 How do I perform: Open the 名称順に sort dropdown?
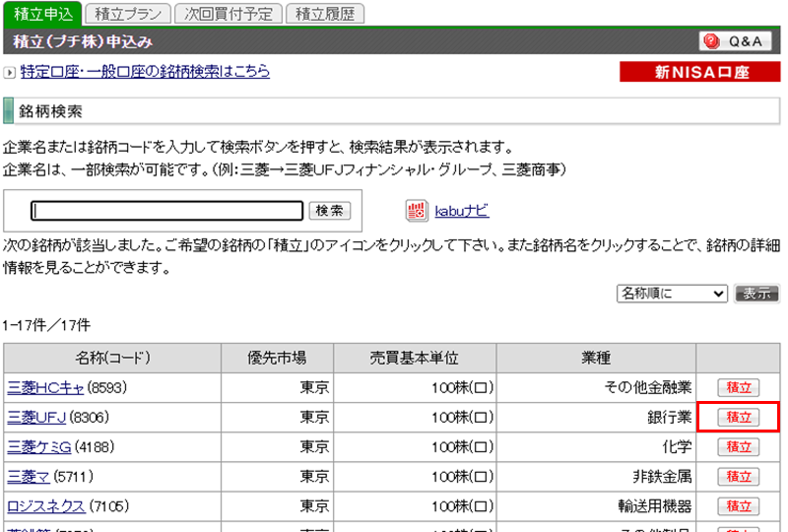pyautogui.click(x=672, y=294)
